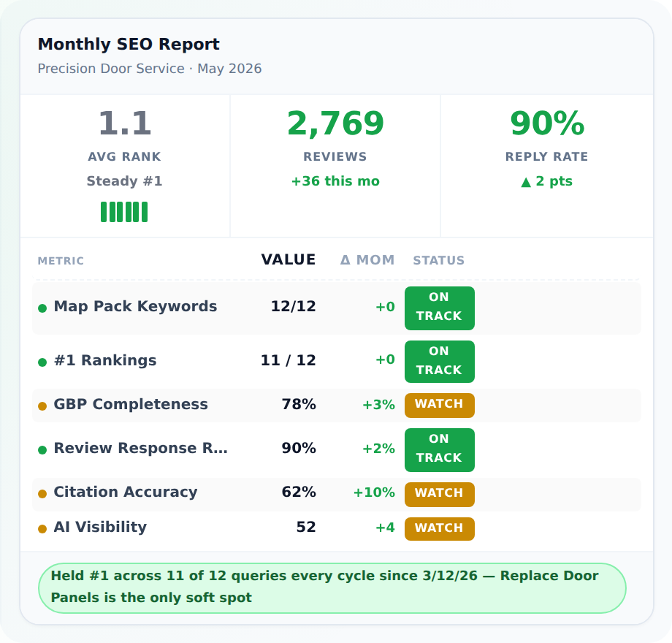This screenshot has width=672, height=643.
Task: Click the +0 change for #1 Rankings
Action: pyautogui.click(x=385, y=359)
